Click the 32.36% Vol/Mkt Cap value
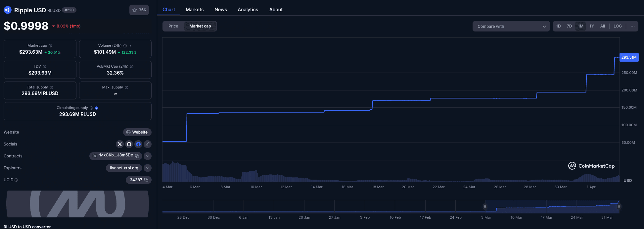 pos(115,73)
